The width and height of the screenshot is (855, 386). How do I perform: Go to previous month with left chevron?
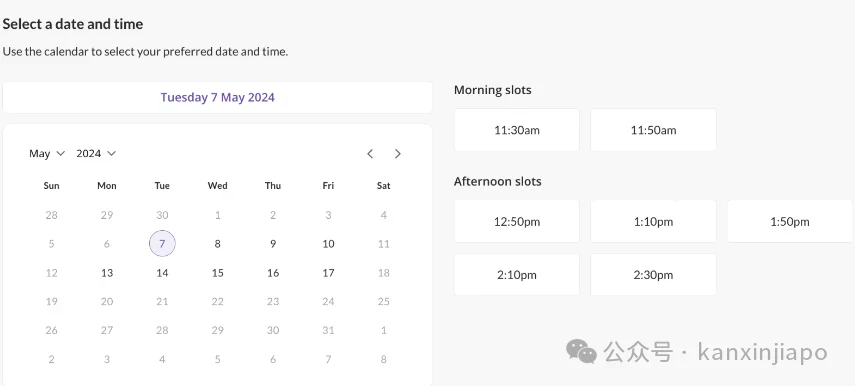coord(370,154)
